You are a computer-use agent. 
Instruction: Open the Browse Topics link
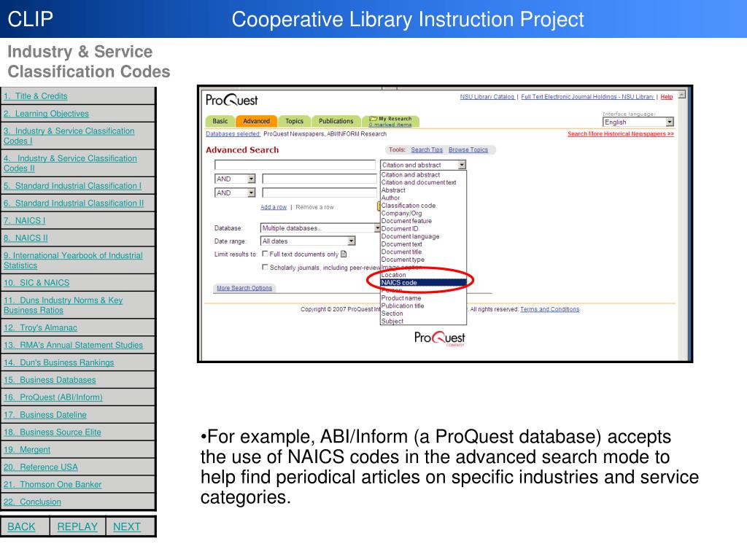[x=468, y=150]
